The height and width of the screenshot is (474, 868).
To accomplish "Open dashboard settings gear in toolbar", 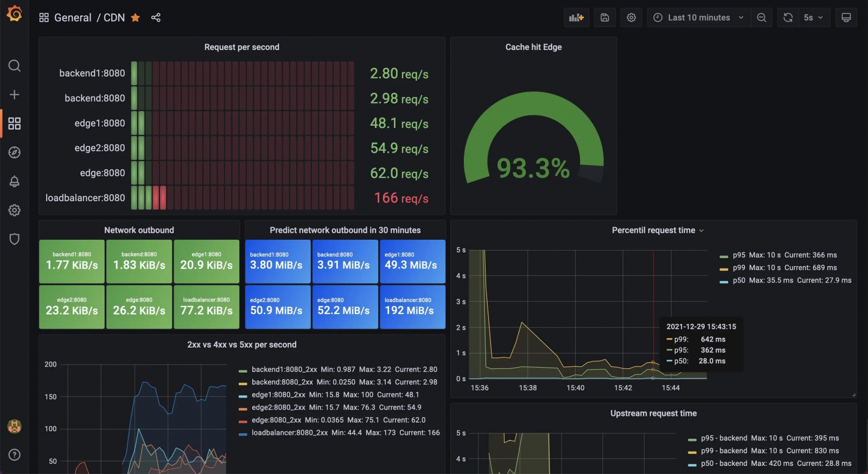I will click(631, 18).
